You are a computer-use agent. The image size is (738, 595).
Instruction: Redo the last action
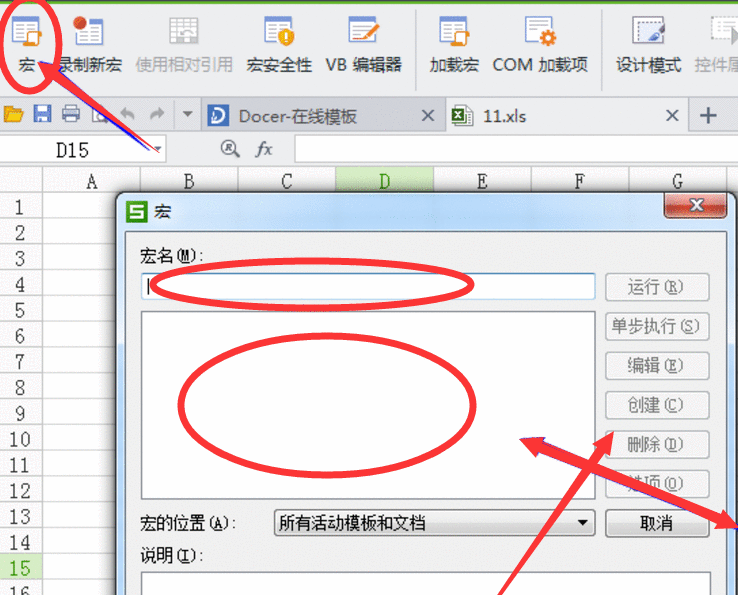[157, 114]
